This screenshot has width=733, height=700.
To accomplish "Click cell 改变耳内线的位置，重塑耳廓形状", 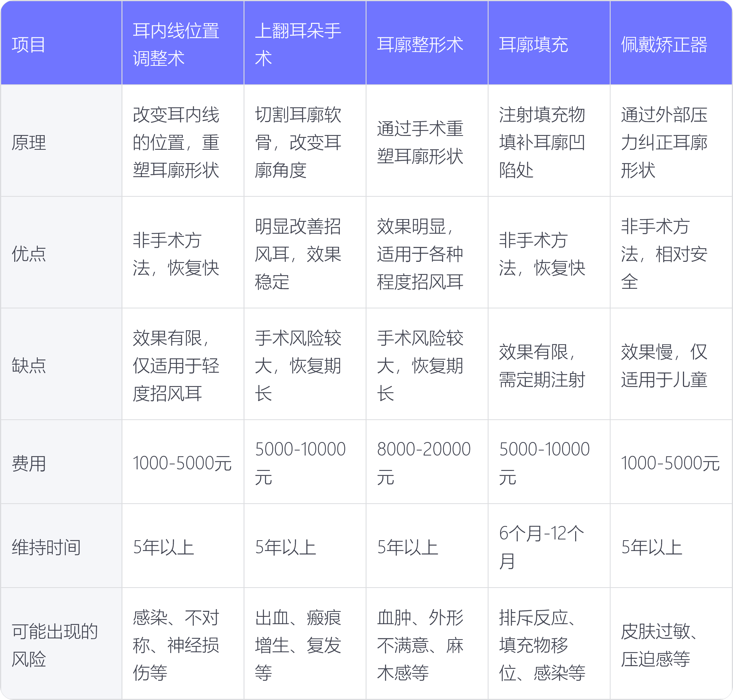I will [183, 141].
